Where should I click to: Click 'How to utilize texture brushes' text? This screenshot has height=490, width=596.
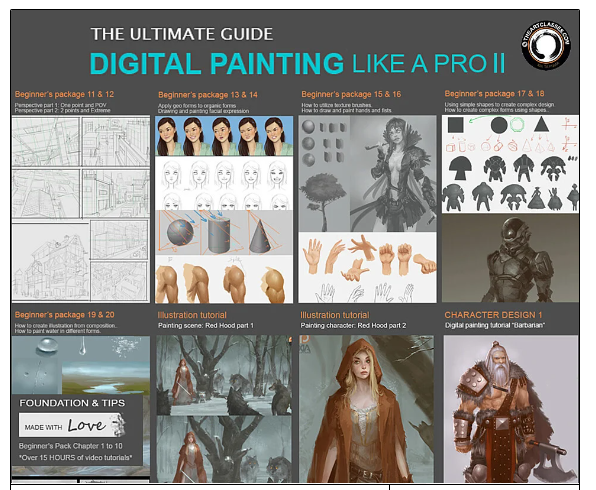click(336, 105)
